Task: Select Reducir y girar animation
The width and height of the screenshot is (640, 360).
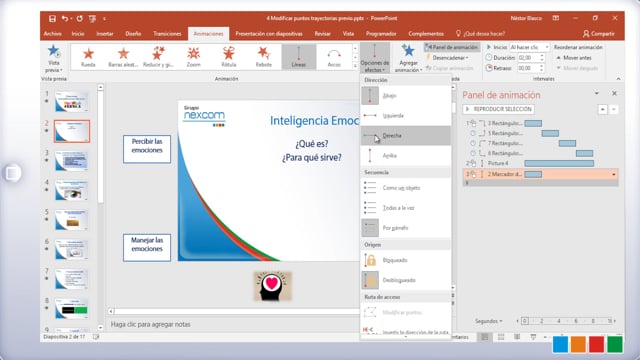Action: [x=158, y=57]
